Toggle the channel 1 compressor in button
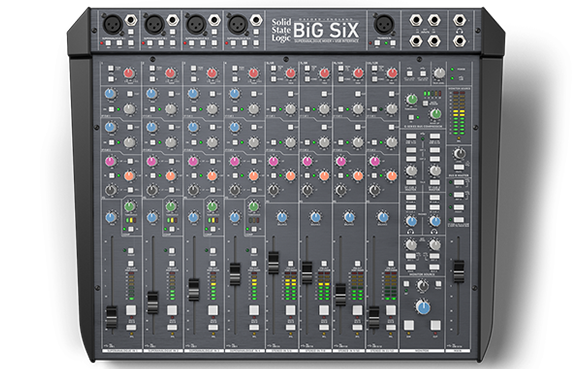The width and height of the screenshot is (576, 369). (131, 229)
